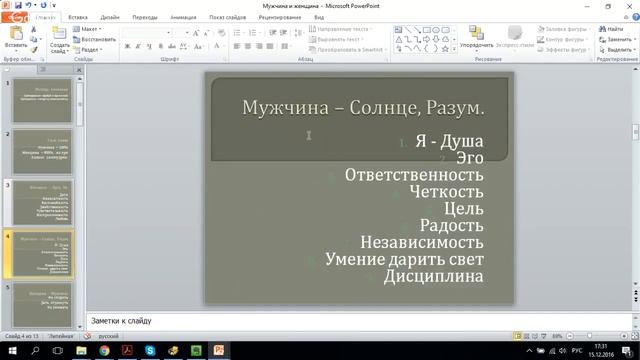Click the Format Painter brush icon
The height and width of the screenshot is (360, 640).
(x=33, y=50)
